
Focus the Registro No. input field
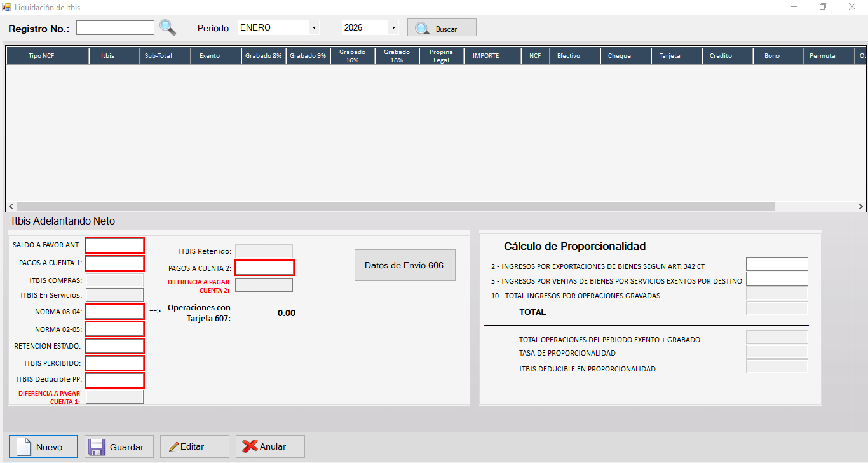pyautogui.click(x=115, y=27)
